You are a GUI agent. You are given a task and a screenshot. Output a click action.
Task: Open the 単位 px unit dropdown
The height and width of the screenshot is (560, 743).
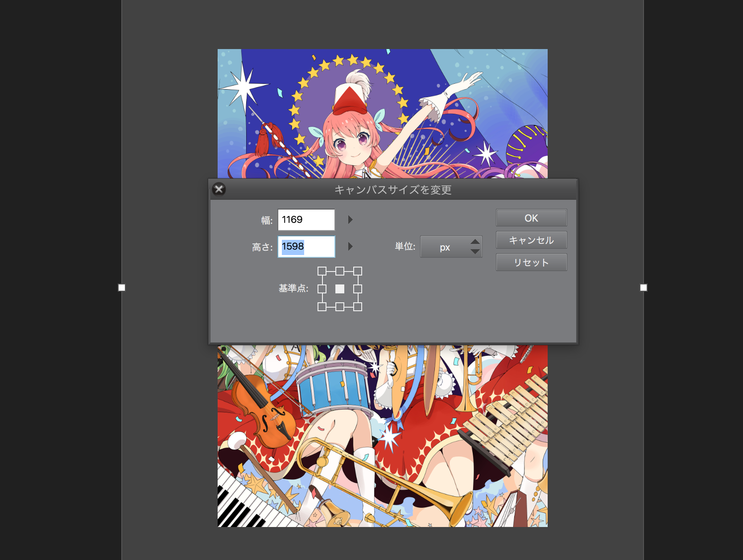[451, 247]
